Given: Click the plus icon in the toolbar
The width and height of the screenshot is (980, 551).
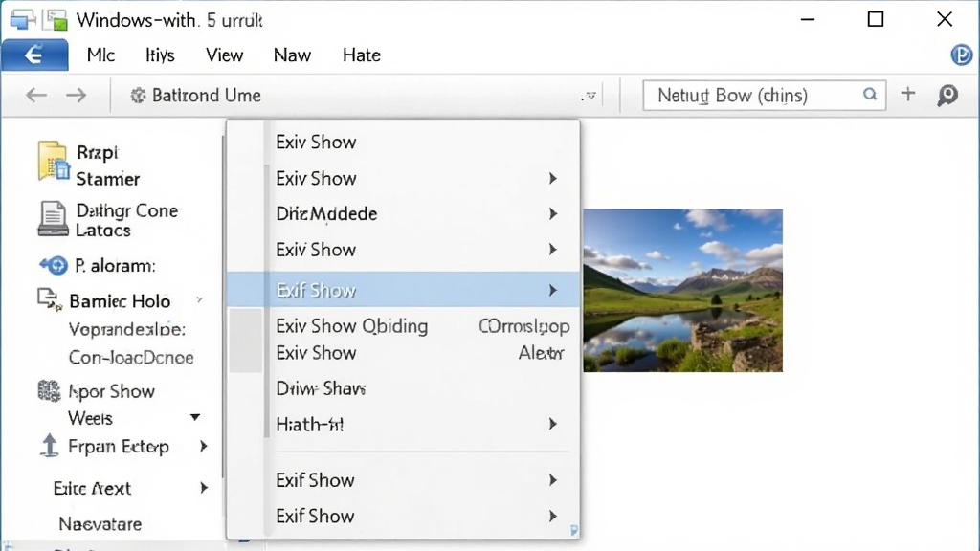Looking at the screenshot, I should click(907, 95).
